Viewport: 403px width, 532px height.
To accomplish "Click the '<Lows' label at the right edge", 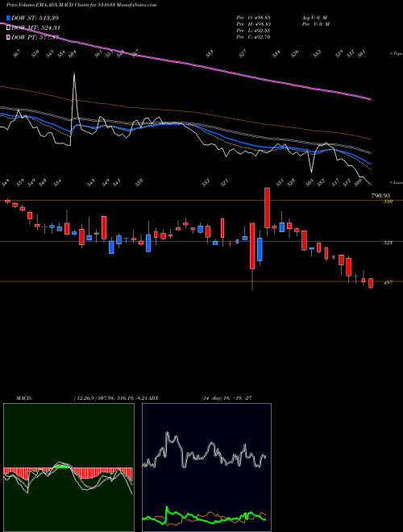I will pyautogui.click(x=396, y=182).
